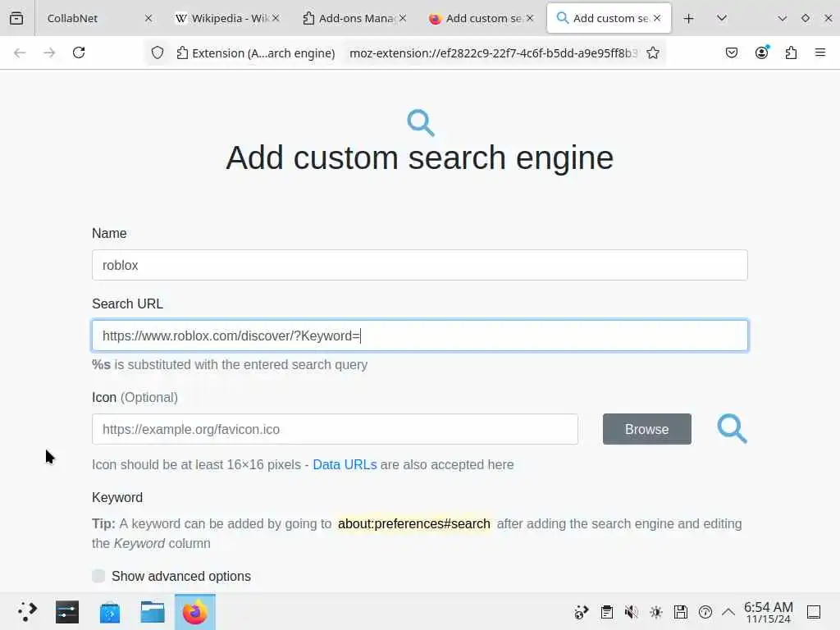This screenshot has width=840, height=630.
Task: Bookmark this page with star icon
Action: point(652,52)
